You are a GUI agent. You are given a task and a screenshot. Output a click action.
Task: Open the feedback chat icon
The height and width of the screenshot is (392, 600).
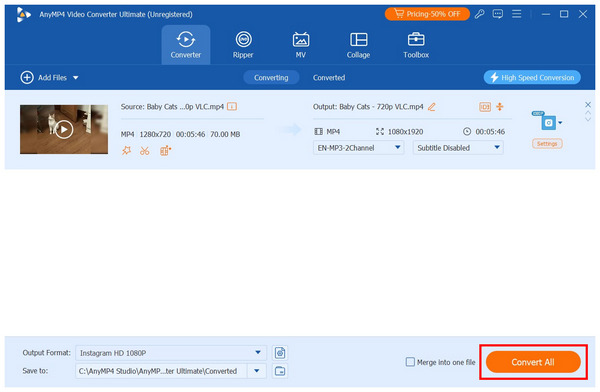click(498, 14)
